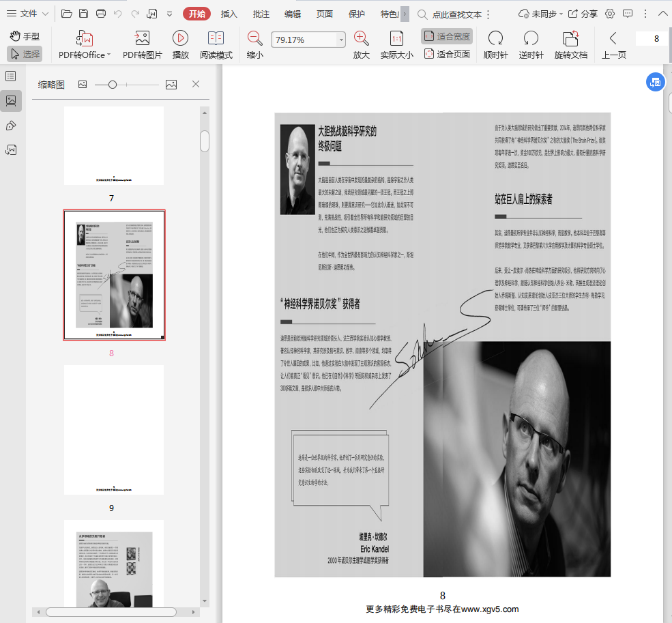Expand the zoom percentage dropdown

tap(341, 40)
